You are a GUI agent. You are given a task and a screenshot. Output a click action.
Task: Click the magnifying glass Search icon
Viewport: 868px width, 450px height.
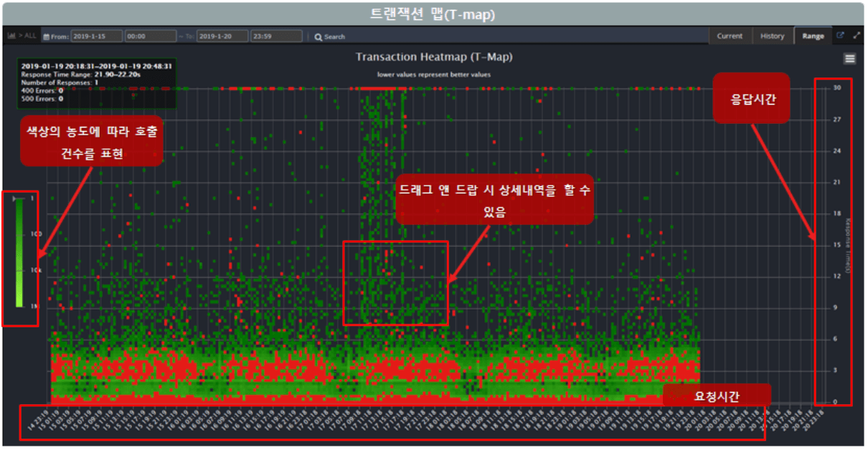pos(318,37)
